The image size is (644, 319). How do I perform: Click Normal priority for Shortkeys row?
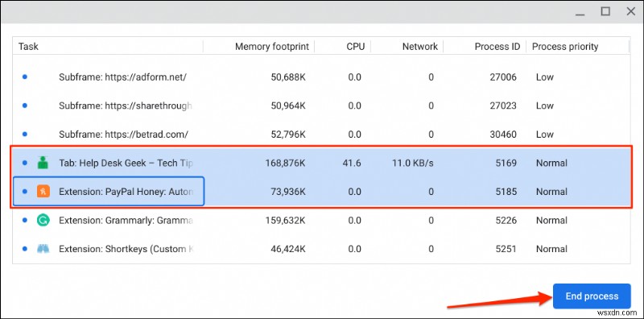(551, 249)
